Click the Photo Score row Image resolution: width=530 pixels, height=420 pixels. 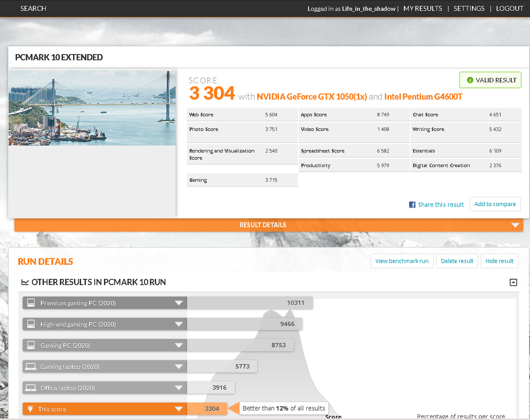coord(242,133)
